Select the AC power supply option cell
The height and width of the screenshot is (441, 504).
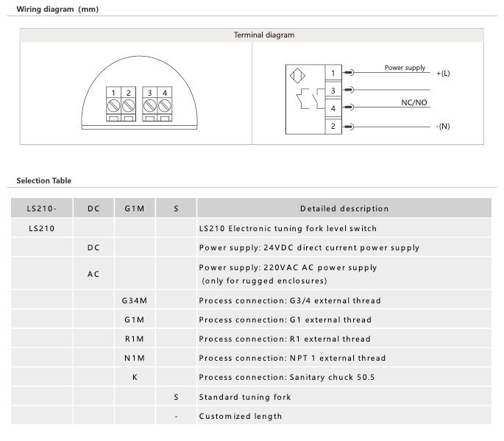click(93, 274)
